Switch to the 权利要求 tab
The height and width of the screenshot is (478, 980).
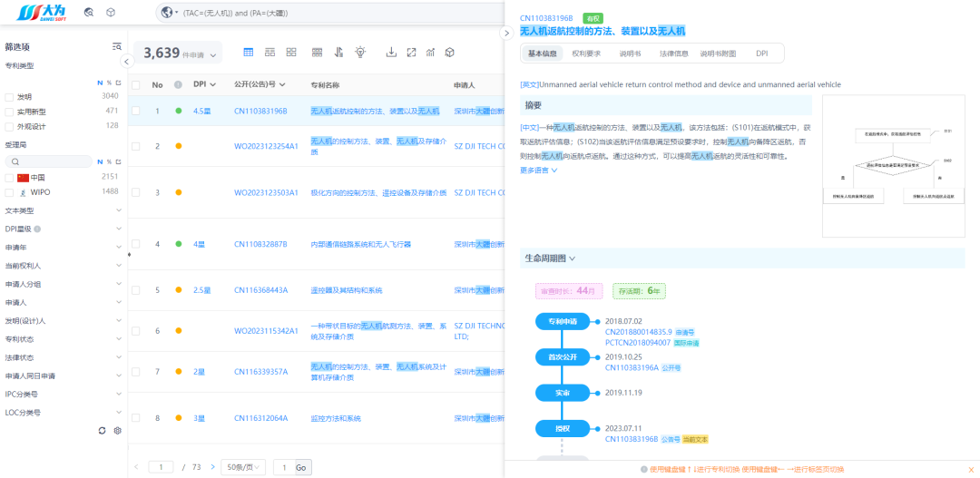tap(586, 54)
